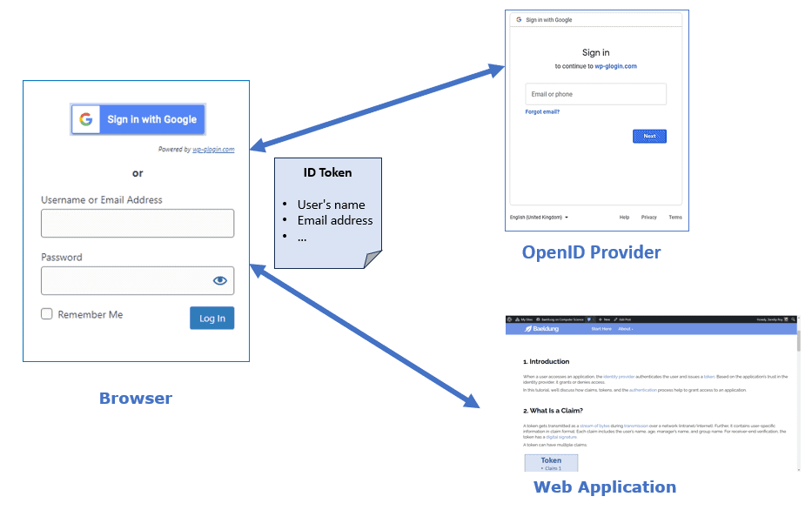Click the Google G icon on the sign-in button
Screen dimensions: 812x510
point(85,118)
